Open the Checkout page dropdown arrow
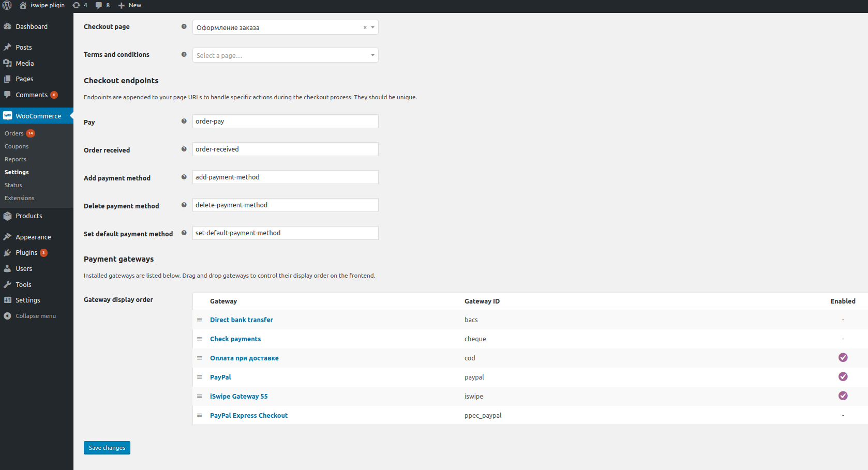Screen dimensions: 868x470 [372, 27]
